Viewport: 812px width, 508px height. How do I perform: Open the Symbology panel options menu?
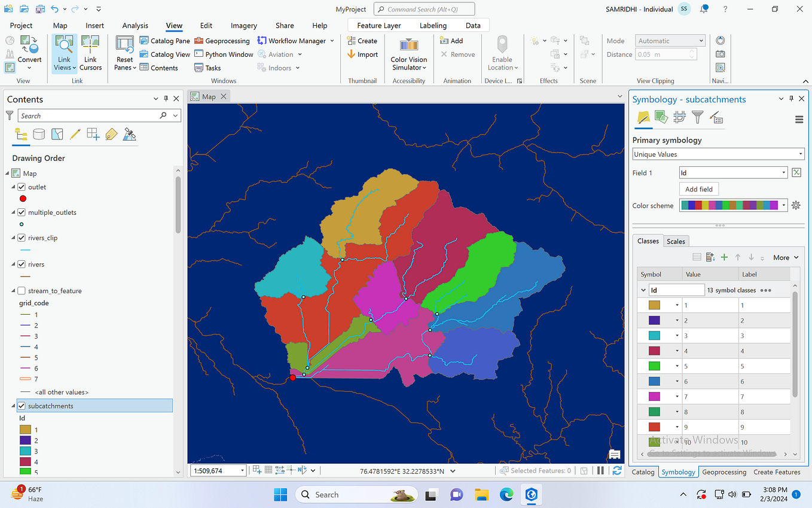click(799, 119)
